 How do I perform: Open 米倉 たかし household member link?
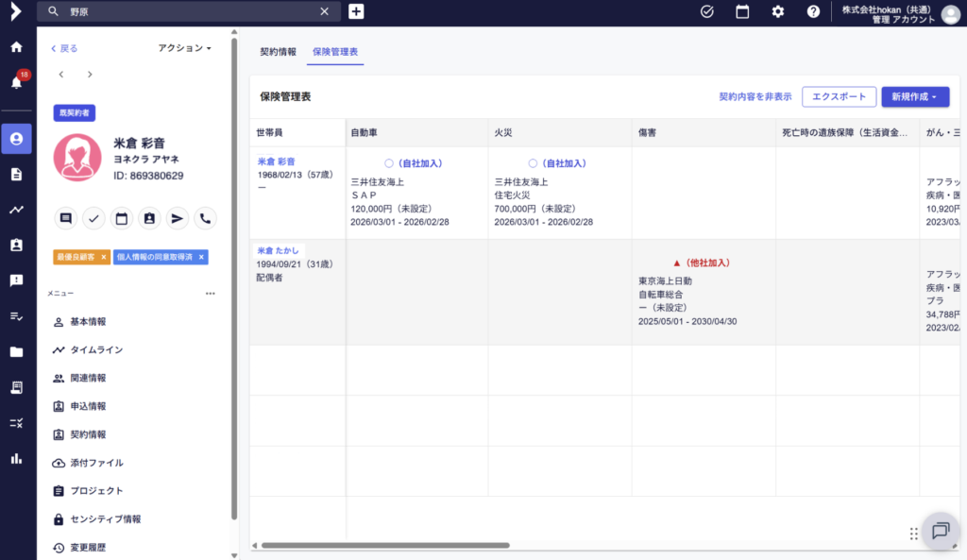(x=278, y=250)
